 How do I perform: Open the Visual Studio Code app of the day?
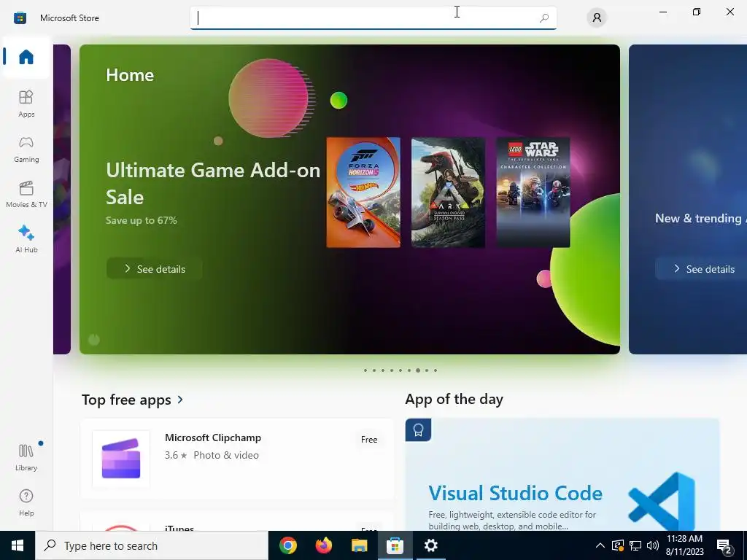562,475
